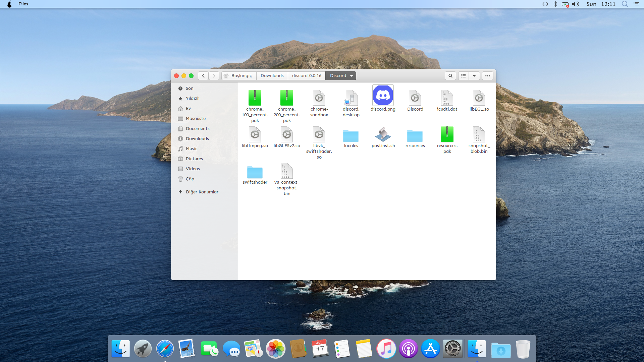Open Messages from the dock
The width and height of the screenshot is (644, 362).
(231, 349)
